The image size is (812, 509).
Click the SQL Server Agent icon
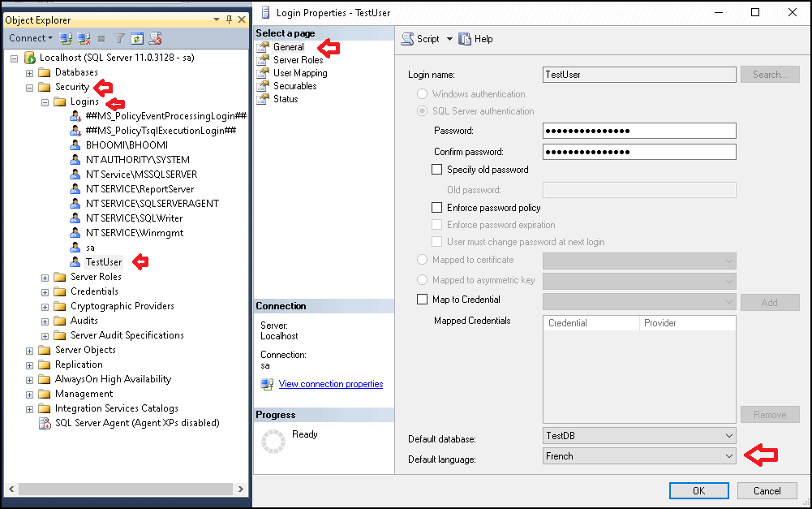coord(45,424)
